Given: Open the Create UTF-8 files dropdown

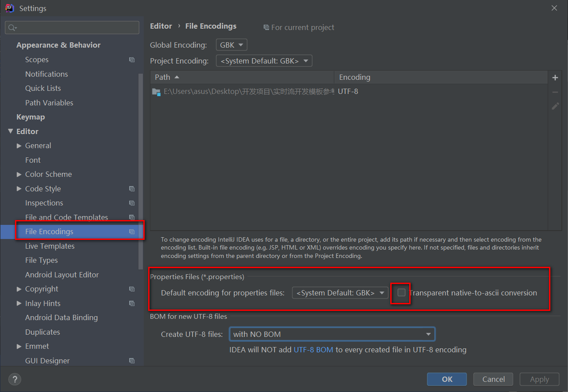Looking at the screenshot, I should (332, 334).
